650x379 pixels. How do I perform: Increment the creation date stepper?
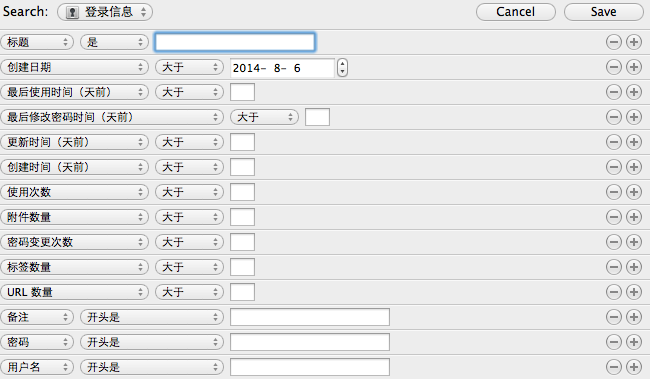pyautogui.click(x=342, y=63)
